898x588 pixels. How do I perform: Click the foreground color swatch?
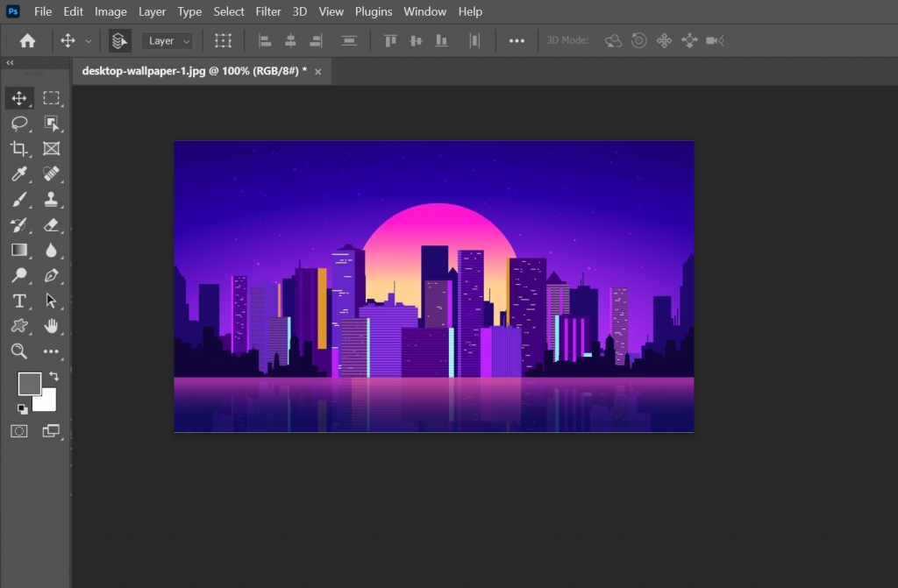point(31,384)
